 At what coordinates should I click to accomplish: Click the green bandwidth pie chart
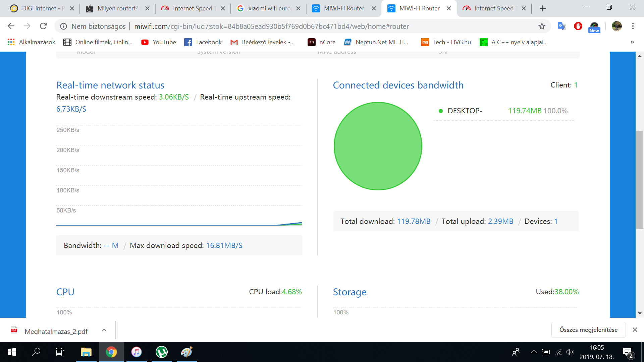point(378,146)
